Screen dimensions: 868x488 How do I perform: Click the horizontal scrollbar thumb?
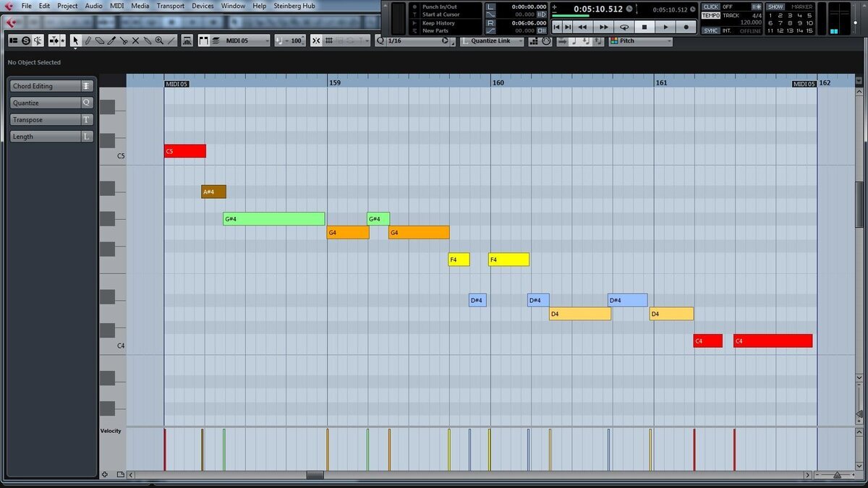(315, 475)
